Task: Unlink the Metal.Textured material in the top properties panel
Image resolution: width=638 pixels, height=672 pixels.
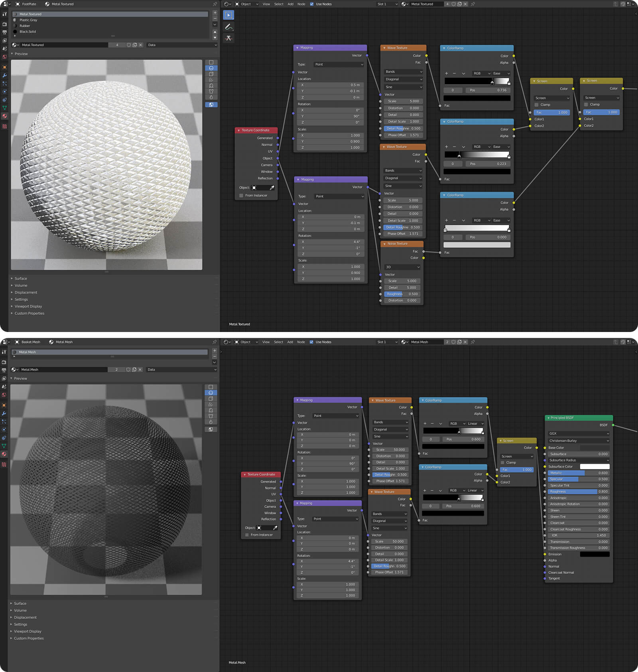Action: 141,45
